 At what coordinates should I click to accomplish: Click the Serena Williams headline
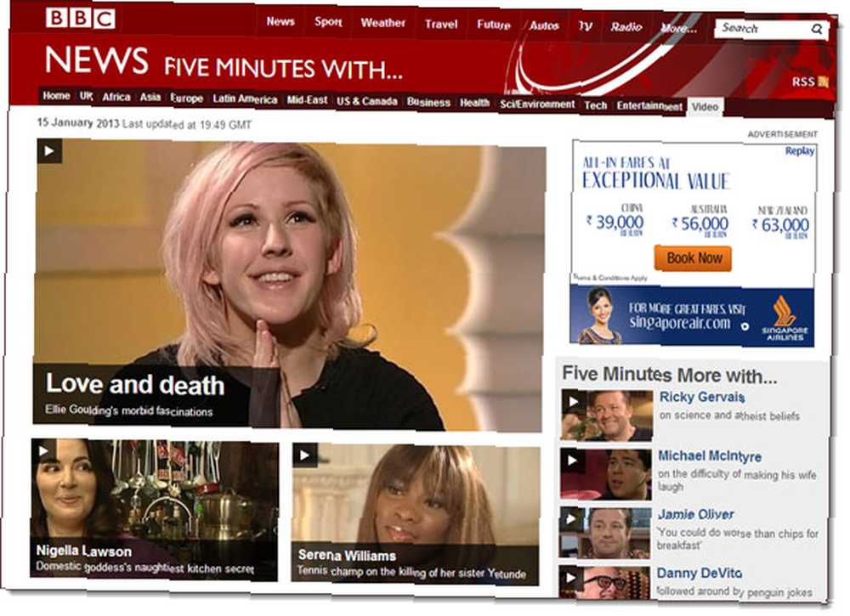coord(347,556)
